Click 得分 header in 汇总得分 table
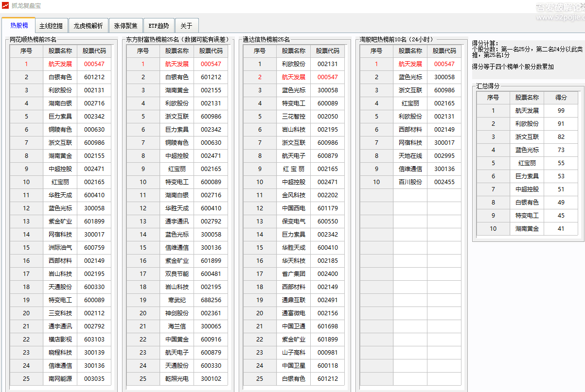Screen dimensions: 585x392 (561, 97)
